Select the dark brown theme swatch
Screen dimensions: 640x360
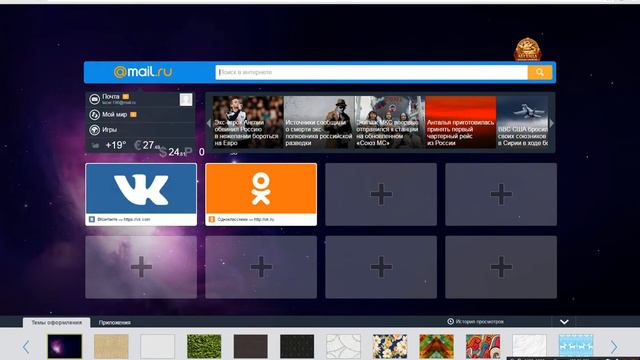click(x=251, y=347)
